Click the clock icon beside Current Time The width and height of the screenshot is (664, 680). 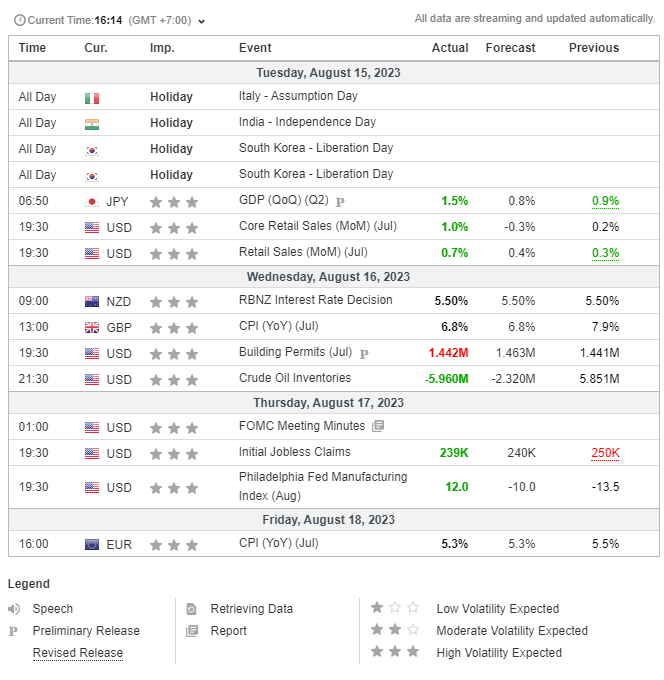click(20, 20)
